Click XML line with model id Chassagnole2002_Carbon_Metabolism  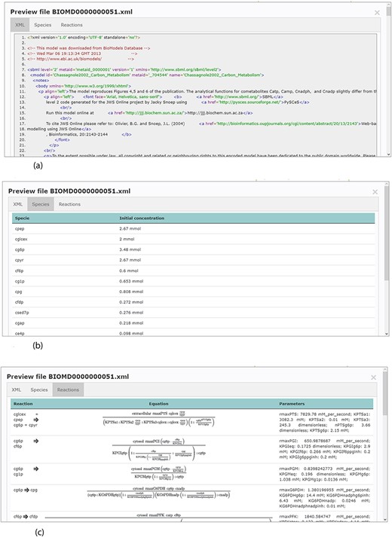[x=147, y=75]
